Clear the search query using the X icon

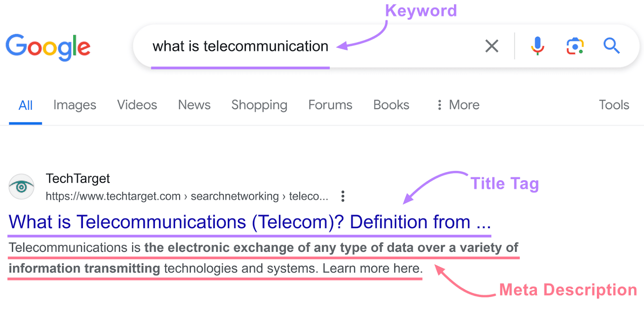[x=491, y=46]
